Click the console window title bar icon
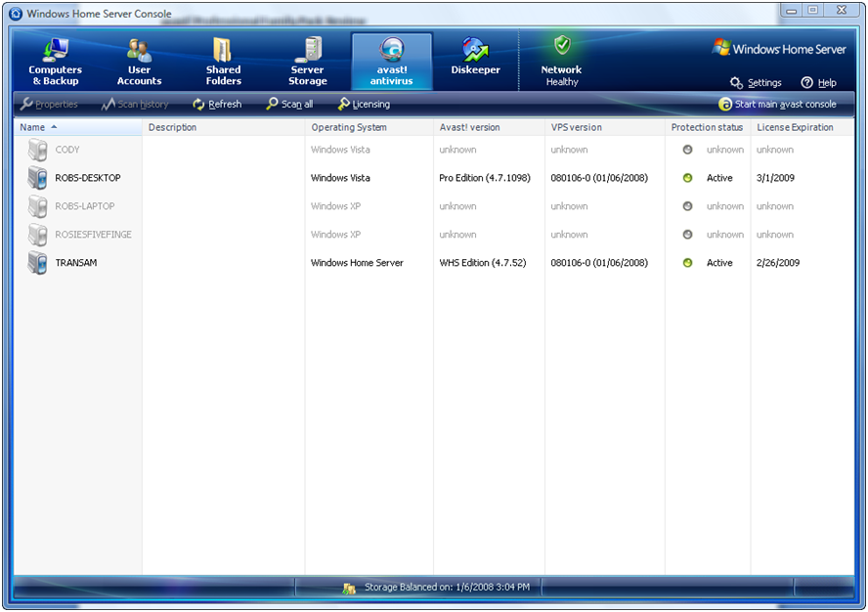The width and height of the screenshot is (868, 612). point(16,14)
